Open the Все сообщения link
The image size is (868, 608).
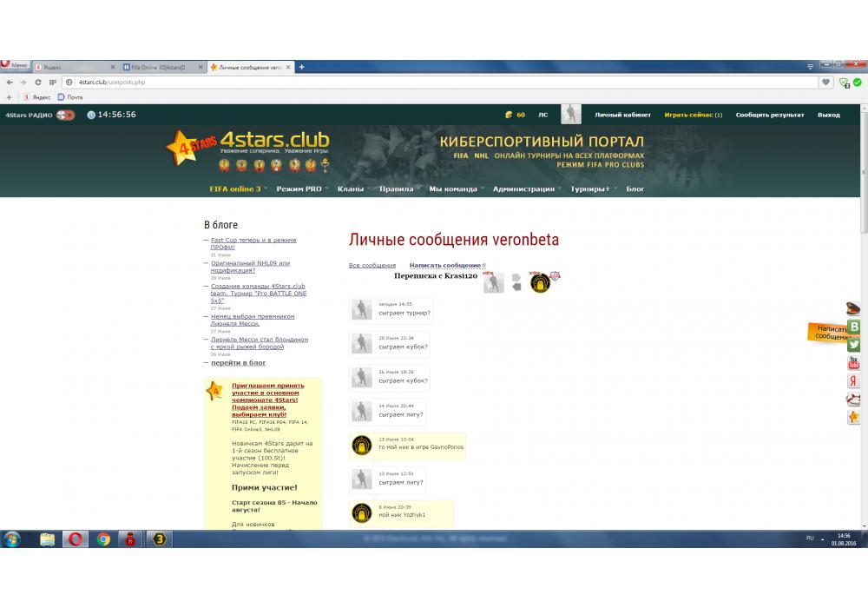[372, 265]
